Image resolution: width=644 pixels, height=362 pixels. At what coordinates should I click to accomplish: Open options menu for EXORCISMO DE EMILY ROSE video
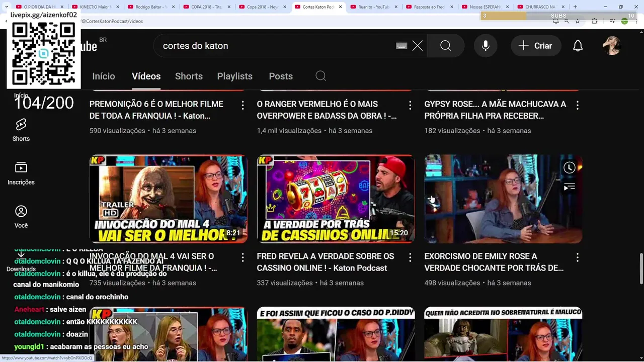click(x=578, y=257)
